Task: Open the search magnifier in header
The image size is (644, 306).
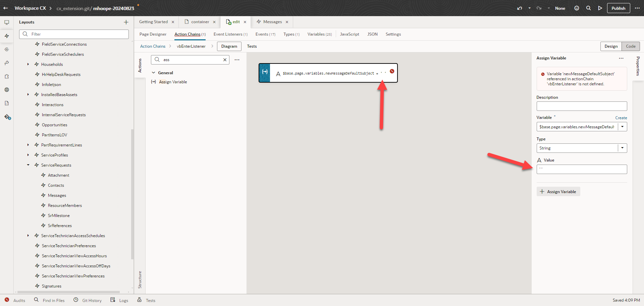Action: click(588, 8)
